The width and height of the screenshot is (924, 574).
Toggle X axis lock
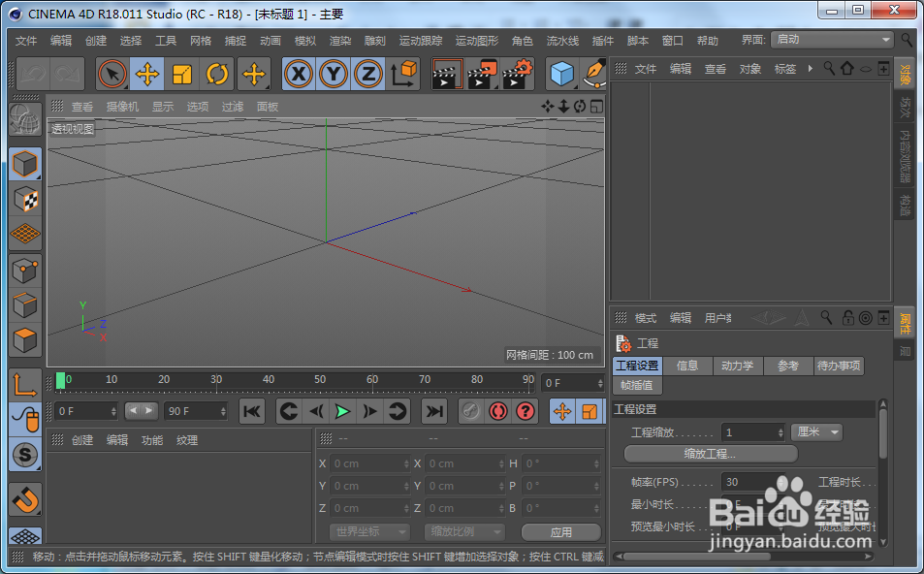(x=299, y=75)
